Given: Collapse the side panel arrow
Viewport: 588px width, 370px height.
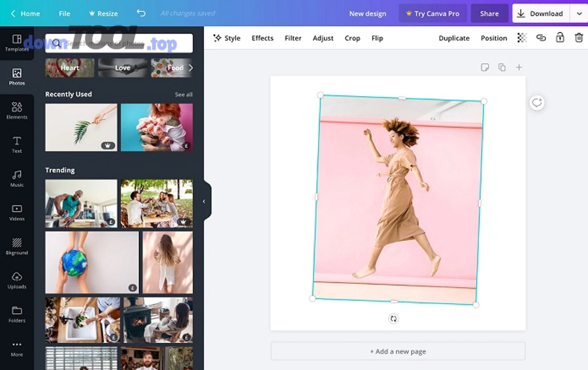Looking at the screenshot, I should [x=204, y=202].
